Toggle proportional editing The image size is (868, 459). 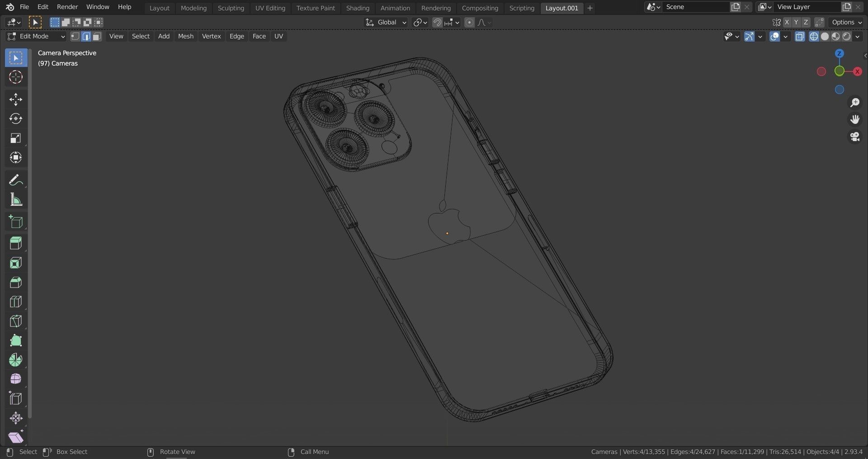pyautogui.click(x=470, y=22)
